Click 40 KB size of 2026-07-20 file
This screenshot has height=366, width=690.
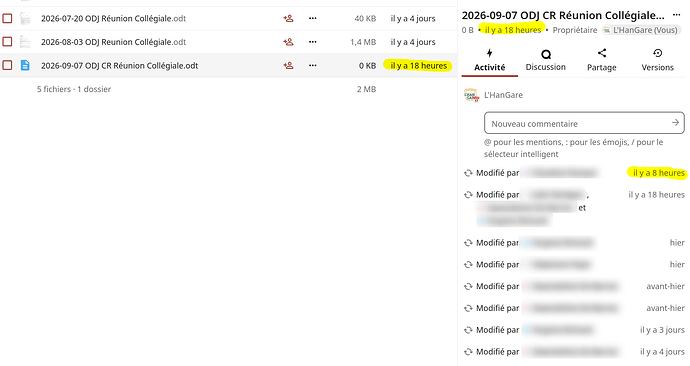365,18
